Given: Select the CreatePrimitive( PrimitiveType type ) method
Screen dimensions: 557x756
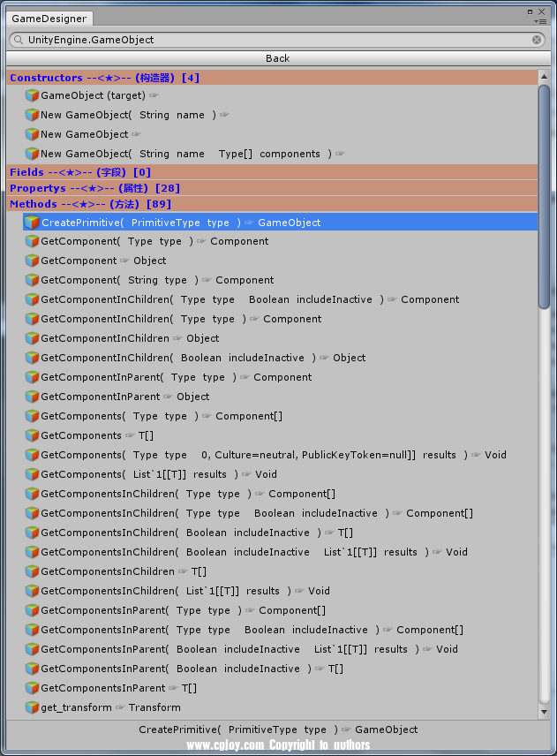Looking at the screenshot, I should (281, 223).
